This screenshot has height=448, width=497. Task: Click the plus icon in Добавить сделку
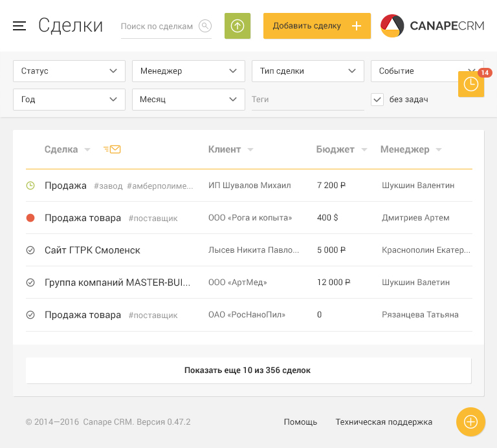click(x=357, y=26)
